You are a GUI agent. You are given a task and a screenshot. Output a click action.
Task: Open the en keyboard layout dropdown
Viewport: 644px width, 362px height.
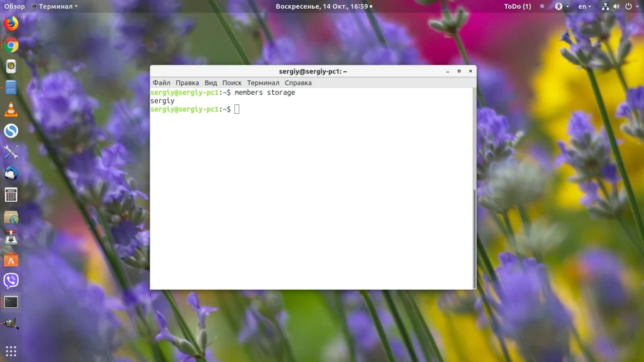(584, 6)
